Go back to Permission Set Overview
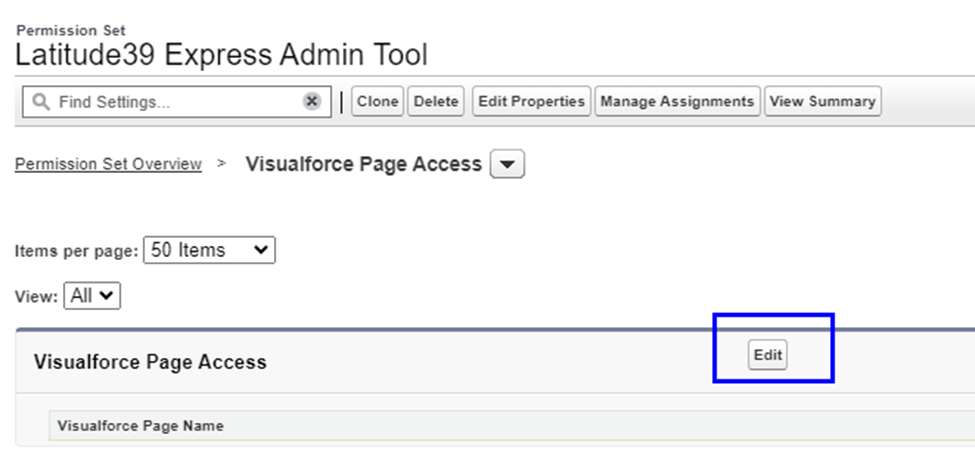The image size is (975, 469). (108, 164)
